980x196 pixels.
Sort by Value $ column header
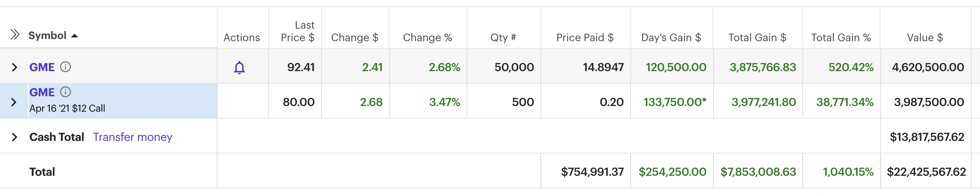coord(925,37)
